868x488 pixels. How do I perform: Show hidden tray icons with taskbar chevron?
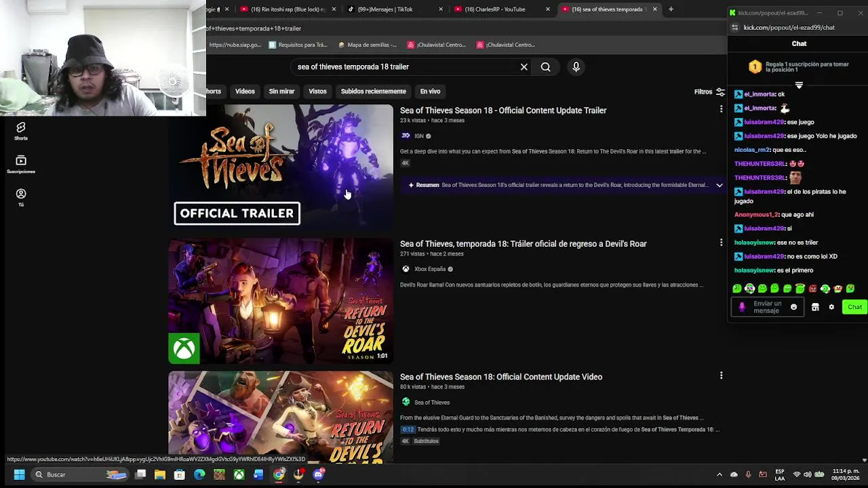point(719,474)
